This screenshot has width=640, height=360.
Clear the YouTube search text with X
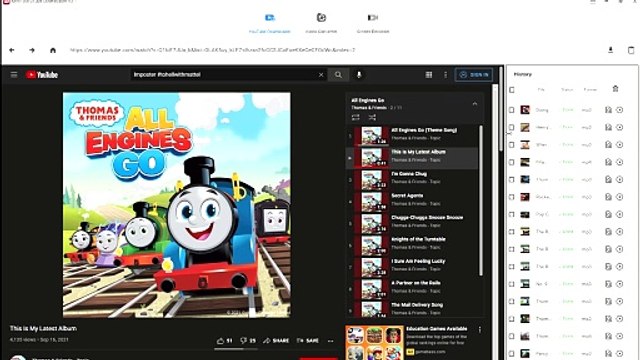[x=321, y=75]
